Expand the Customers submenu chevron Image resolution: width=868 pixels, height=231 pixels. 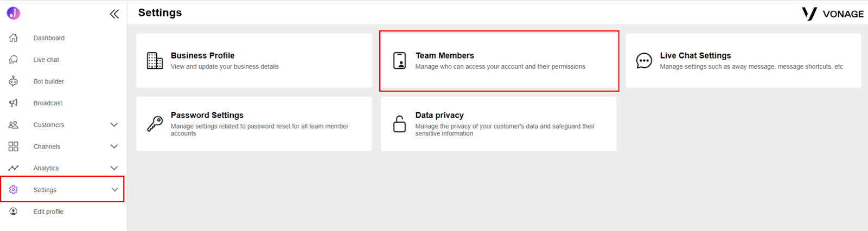[x=114, y=125]
